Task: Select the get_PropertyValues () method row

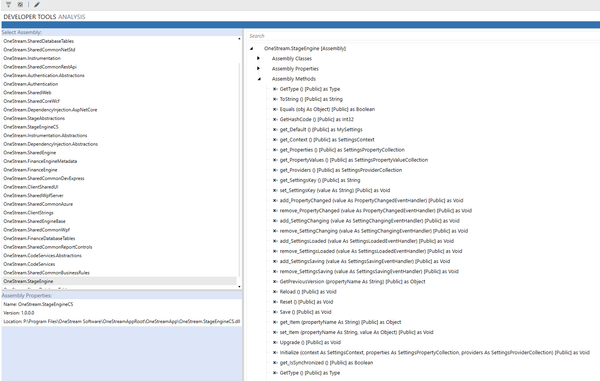Action: [x=354, y=160]
